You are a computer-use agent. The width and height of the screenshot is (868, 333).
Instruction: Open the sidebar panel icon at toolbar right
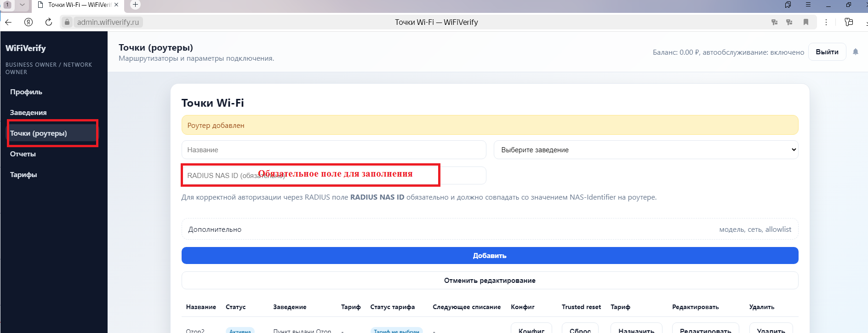point(849,22)
